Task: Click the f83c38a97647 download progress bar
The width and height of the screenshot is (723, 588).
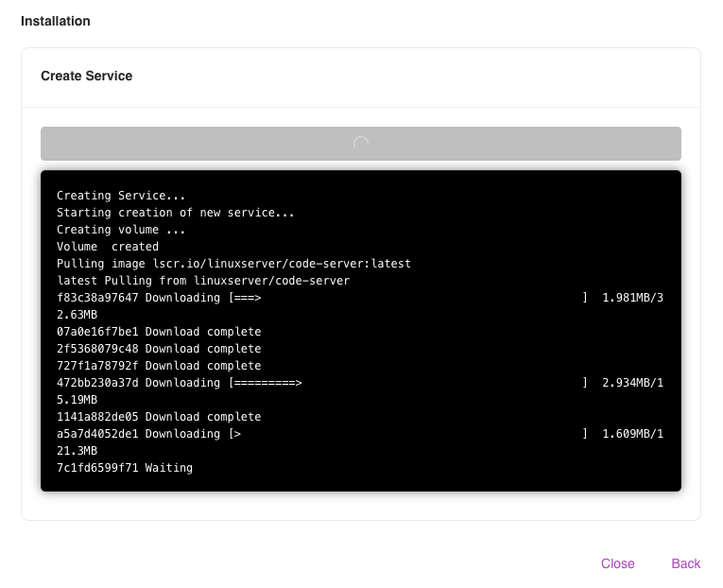Action: tap(408, 298)
